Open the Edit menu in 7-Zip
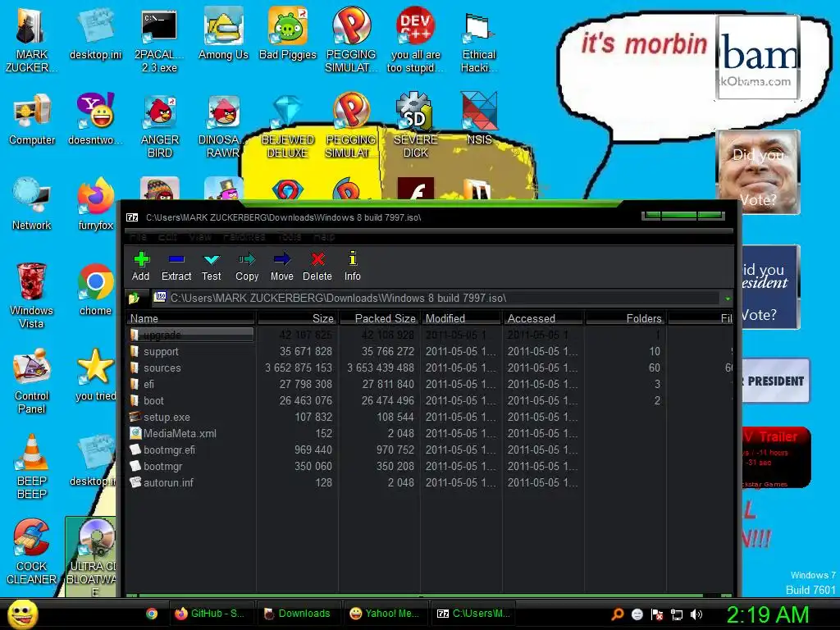Image resolution: width=840 pixels, height=630 pixels. tap(167, 236)
